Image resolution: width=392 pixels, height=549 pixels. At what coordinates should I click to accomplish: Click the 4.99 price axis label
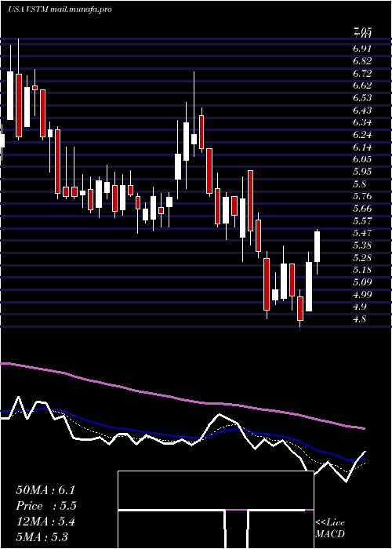(x=362, y=295)
